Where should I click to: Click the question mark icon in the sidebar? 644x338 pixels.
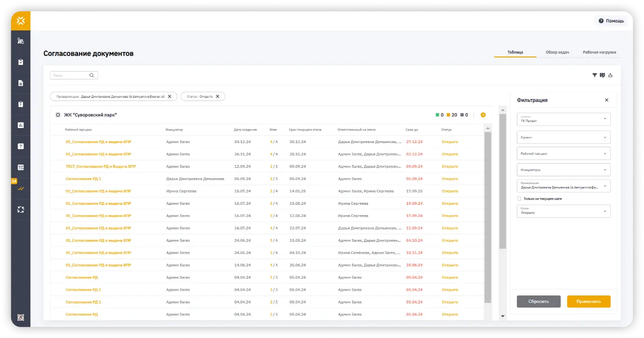[x=21, y=146]
